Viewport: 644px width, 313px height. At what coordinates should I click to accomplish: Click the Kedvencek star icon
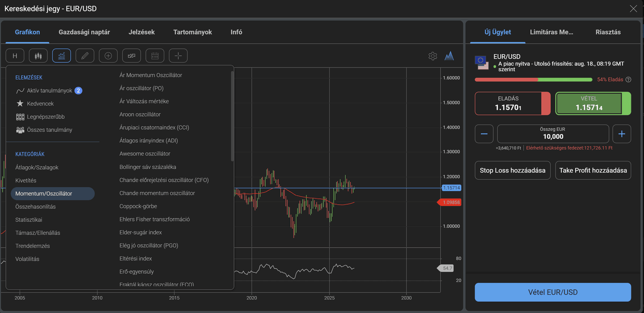coord(20,103)
